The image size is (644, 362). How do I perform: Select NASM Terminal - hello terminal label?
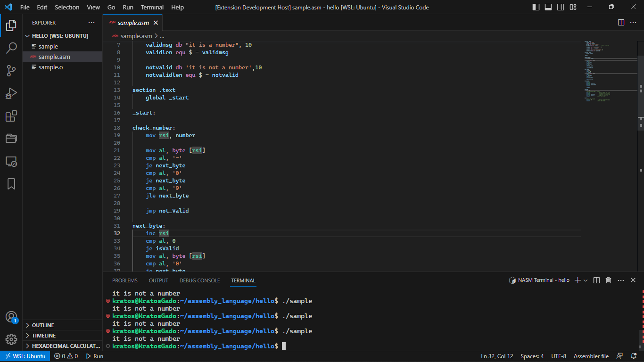point(539,280)
